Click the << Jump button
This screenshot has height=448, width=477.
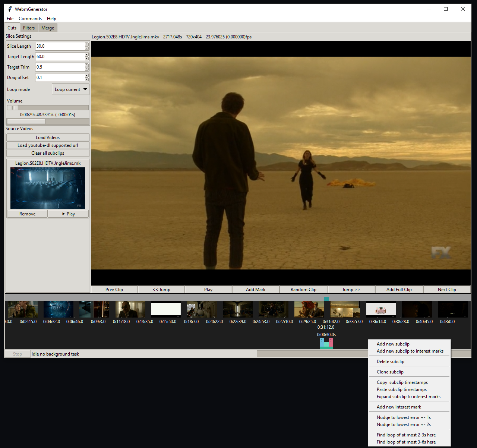tap(161, 290)
